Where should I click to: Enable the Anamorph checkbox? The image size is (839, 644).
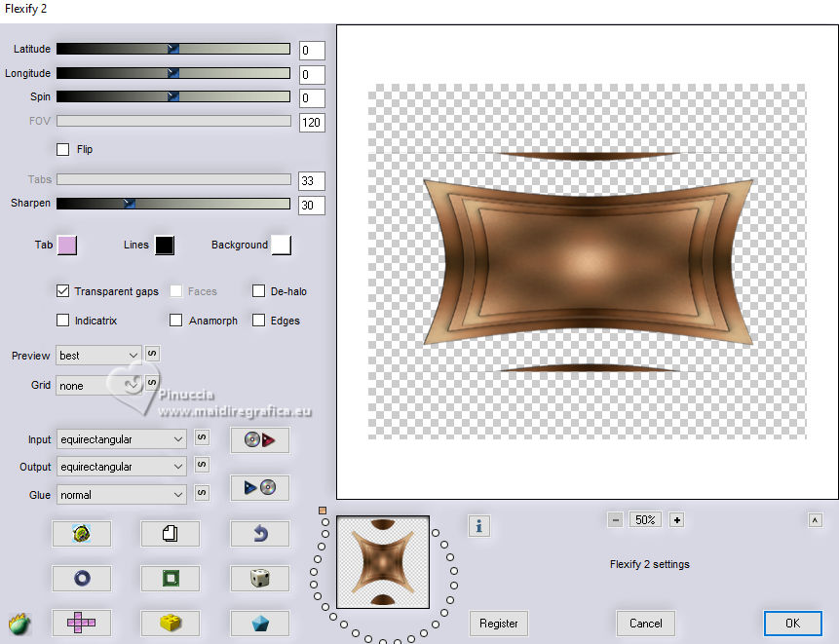tap(175, 320)
